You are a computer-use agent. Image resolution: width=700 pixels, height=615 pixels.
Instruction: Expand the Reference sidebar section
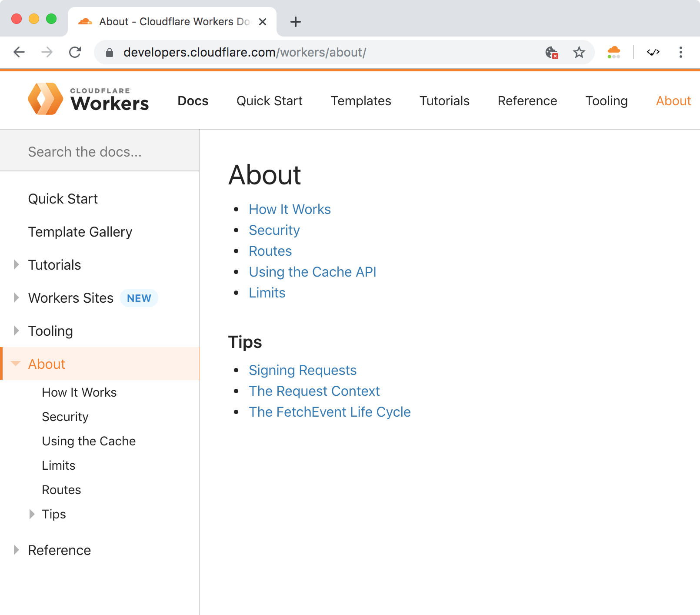[x=16, y=550]
